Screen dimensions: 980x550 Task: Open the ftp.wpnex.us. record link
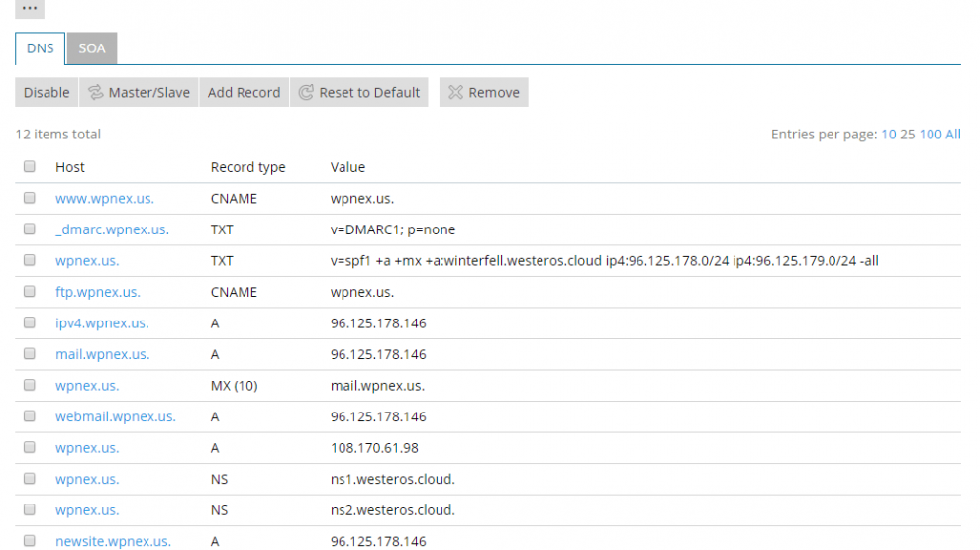click(x=97, y=292)
